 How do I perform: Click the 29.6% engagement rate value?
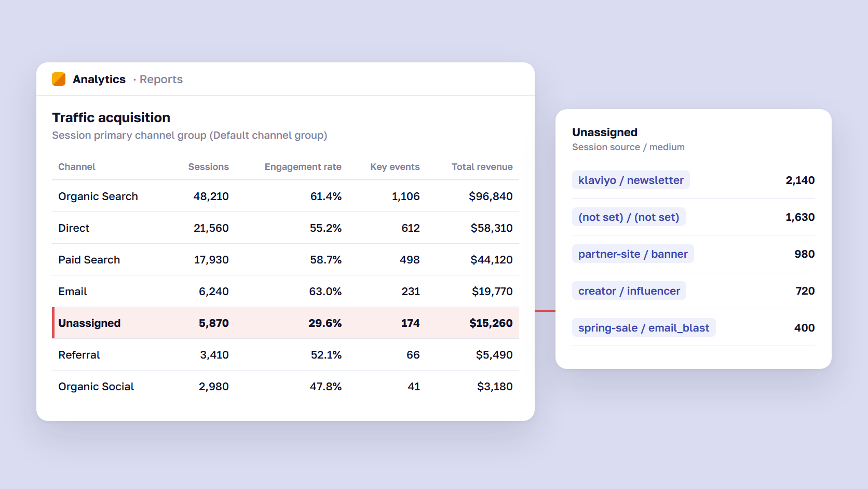325,323
